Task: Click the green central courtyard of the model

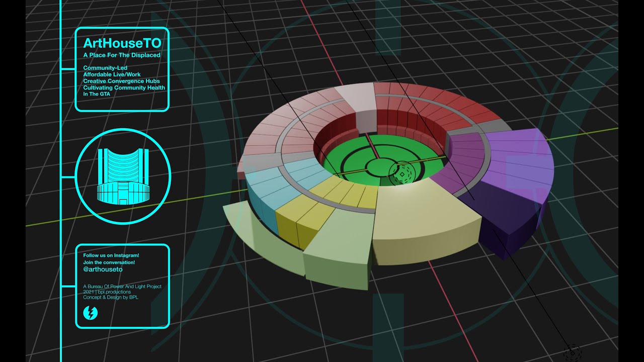Action: click(382, 161)
